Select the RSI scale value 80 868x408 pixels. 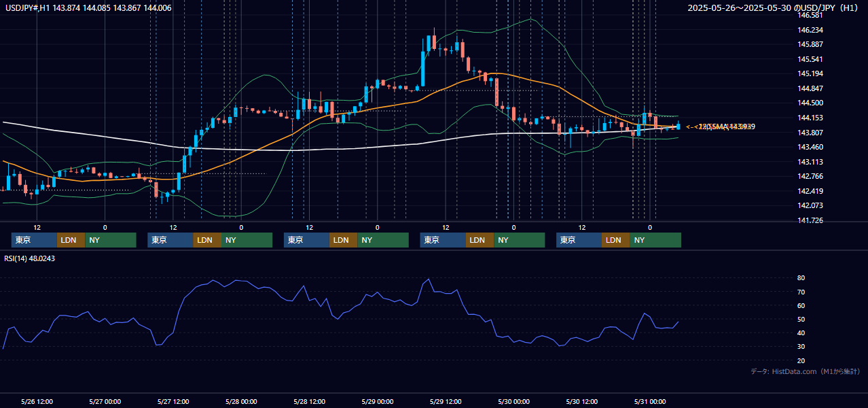click(x=801, y=278)
